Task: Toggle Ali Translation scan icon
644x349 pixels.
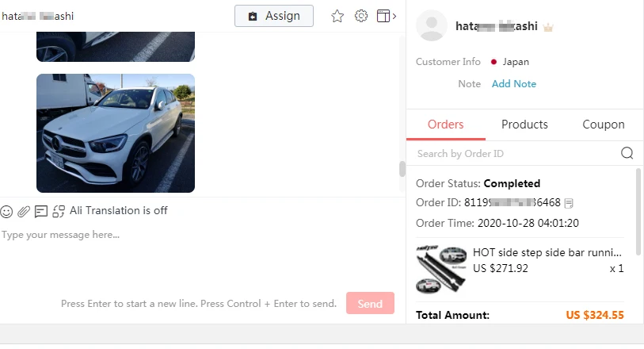Action: 59,211
